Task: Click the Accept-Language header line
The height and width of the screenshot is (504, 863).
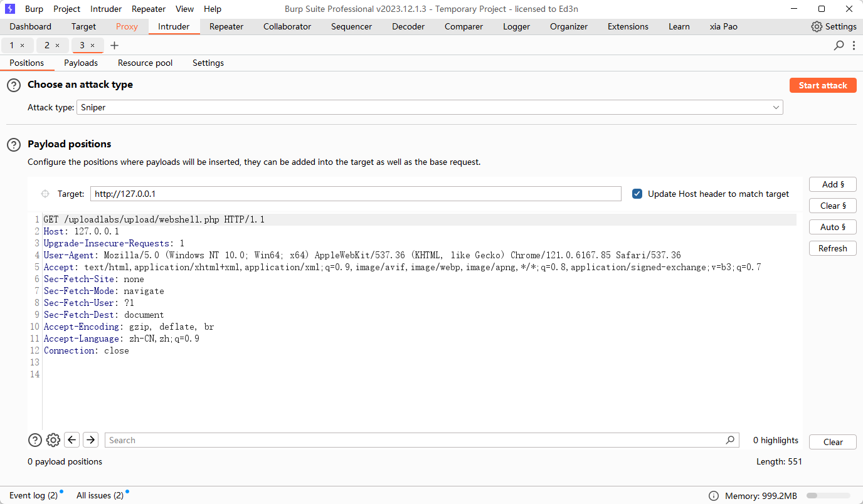Action: [121, 339]
